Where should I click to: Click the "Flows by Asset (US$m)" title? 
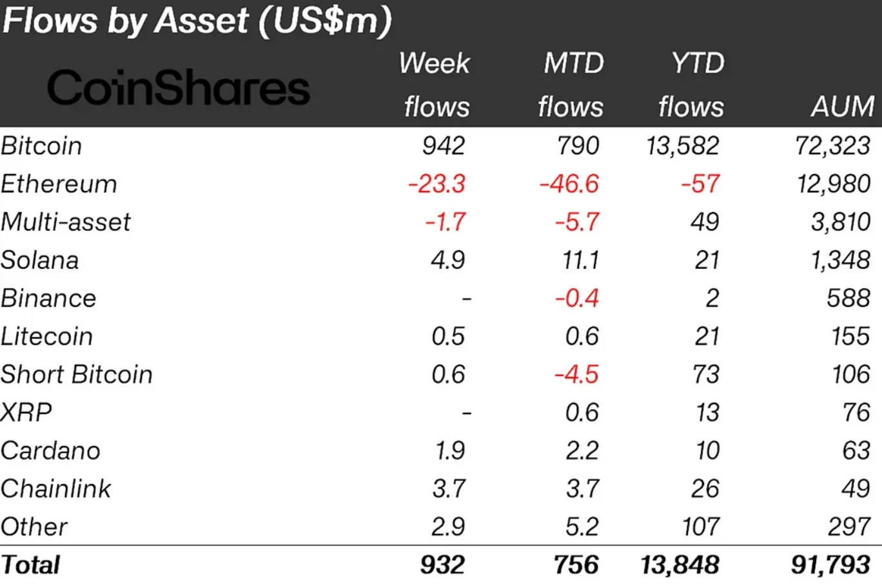(x=197, y=21)
